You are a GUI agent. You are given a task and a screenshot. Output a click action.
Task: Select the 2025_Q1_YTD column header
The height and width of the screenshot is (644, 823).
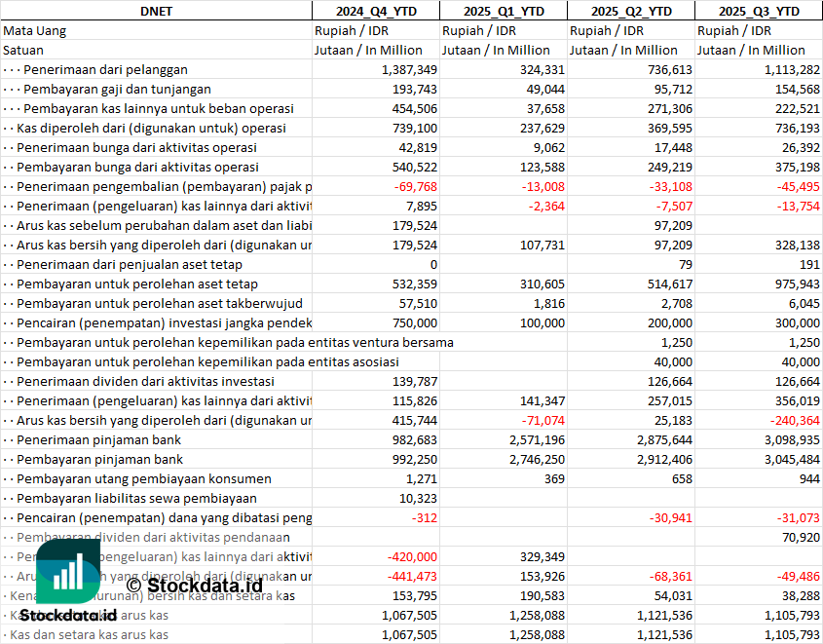[504, 11]
